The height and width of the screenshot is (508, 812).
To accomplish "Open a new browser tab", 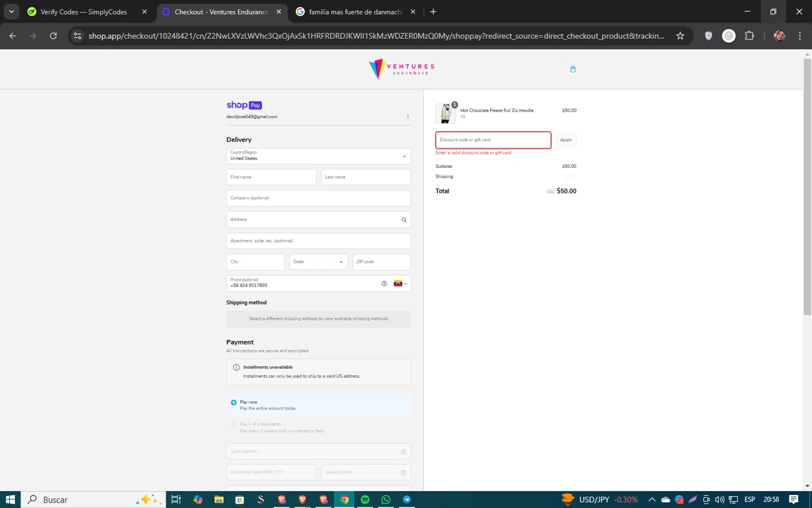I will (x=433, y=11).
